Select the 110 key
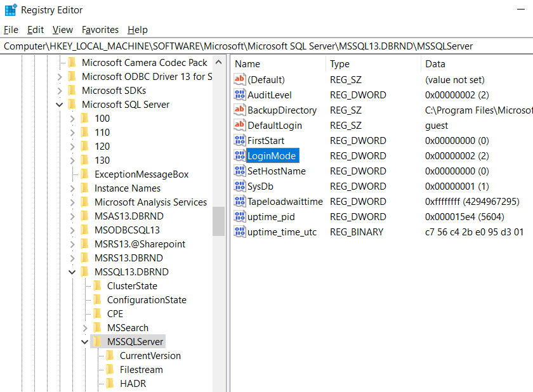 [x=102, y=132]
